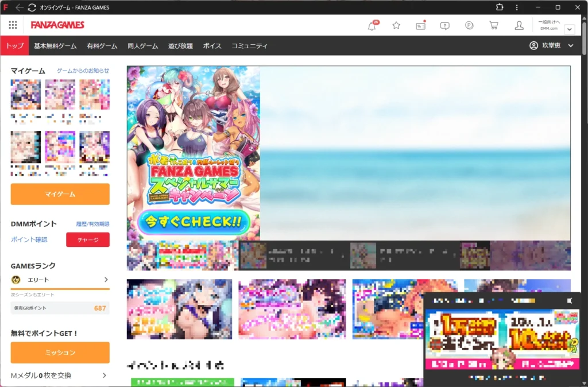
Task: Click the orange マイゲーム button
Action: 60,194
